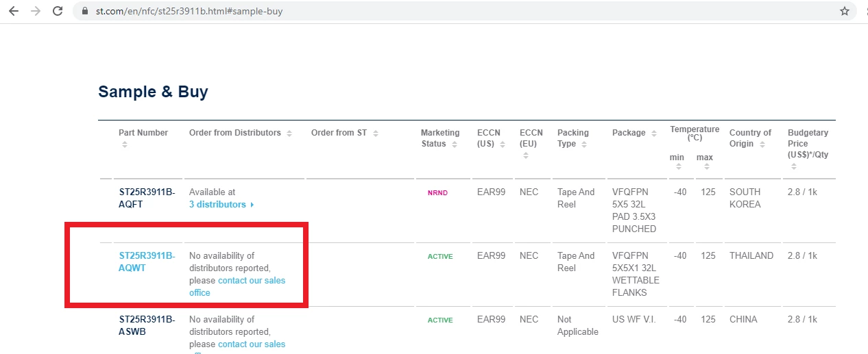The width and height of the screenshot is (868, 354).
Task: Click the padlock site info icon
Action: pyautogui.click(x=85, y=12)
